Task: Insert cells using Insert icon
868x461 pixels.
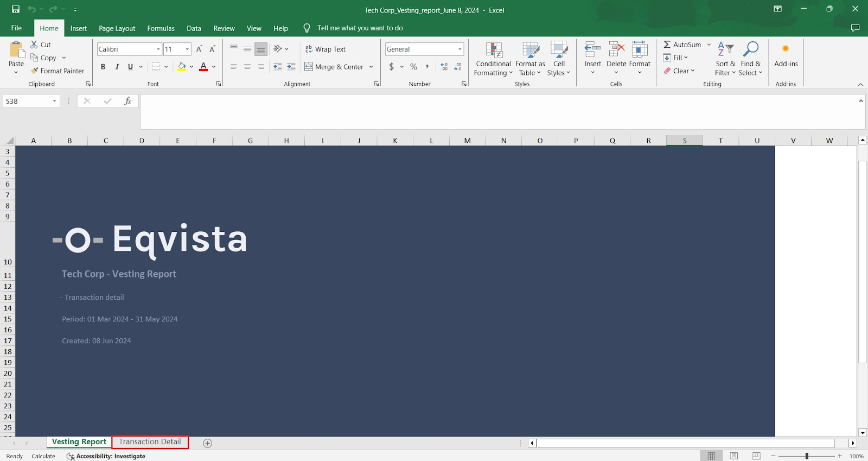Action: 592,49
